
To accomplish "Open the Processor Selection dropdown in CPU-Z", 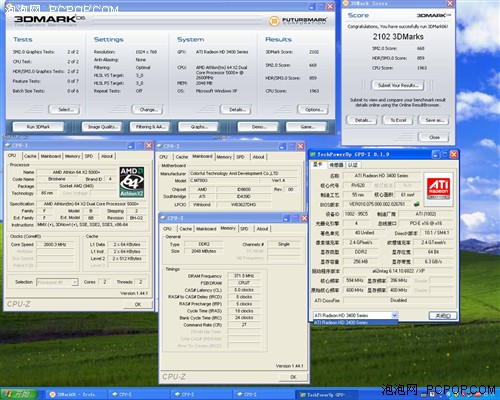I will pos(75,282).
